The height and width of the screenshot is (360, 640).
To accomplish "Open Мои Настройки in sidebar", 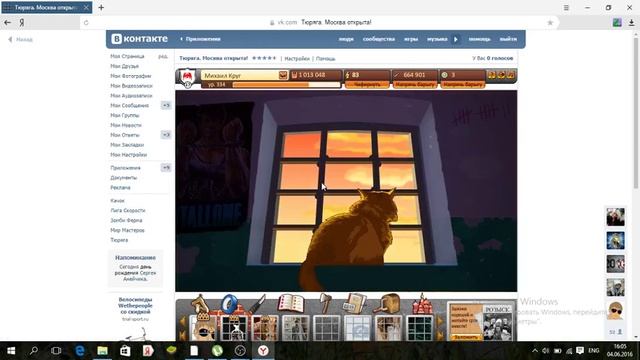I will 129,155.
